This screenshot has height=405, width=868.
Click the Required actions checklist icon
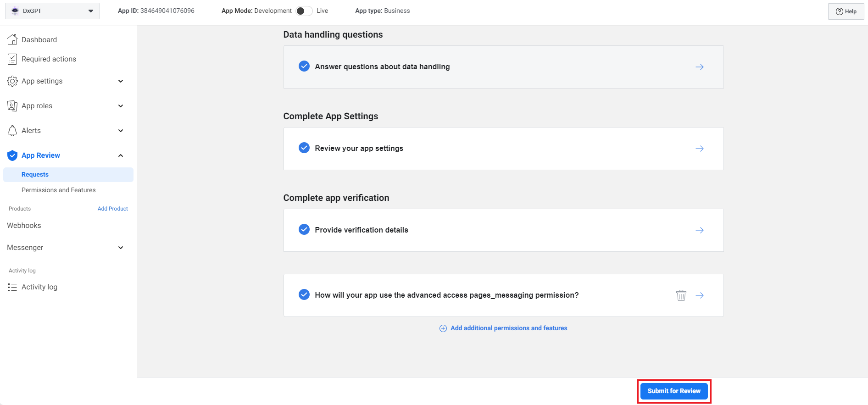(12, 59)
